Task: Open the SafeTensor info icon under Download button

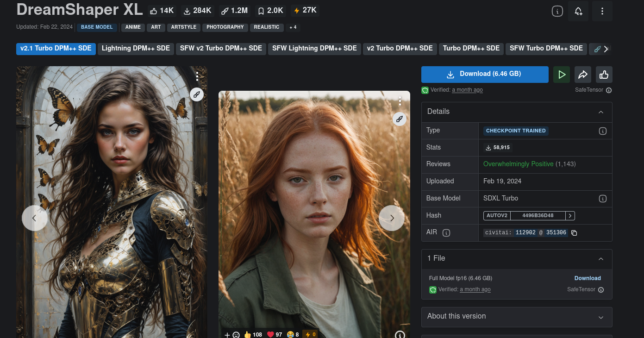Action: [609, 90]
